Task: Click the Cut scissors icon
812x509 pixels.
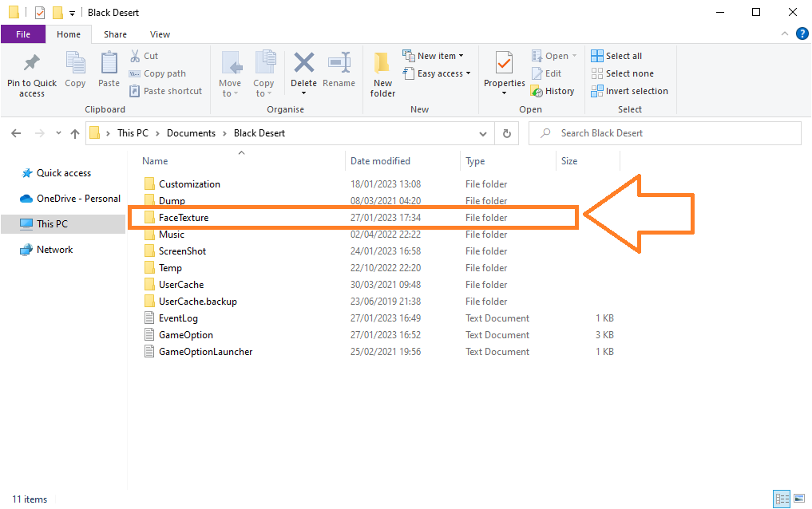Action: coord(135,56)
